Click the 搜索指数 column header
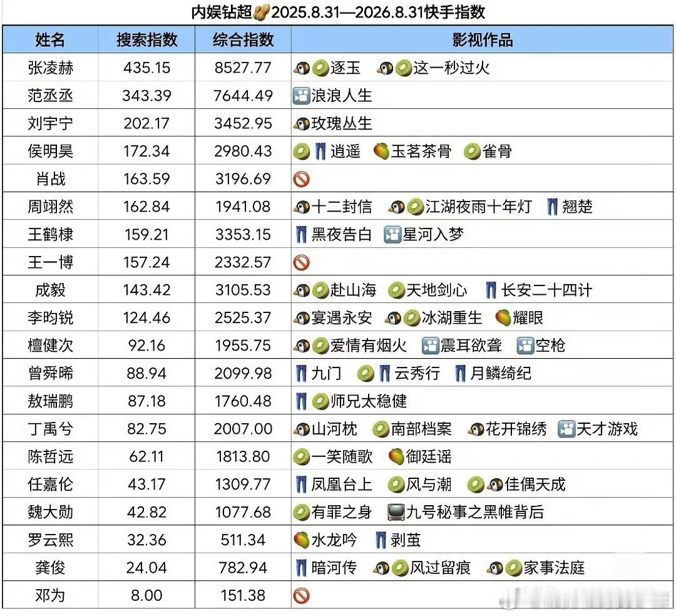Screen dimensions: 676x616 [x=146, y=39]
